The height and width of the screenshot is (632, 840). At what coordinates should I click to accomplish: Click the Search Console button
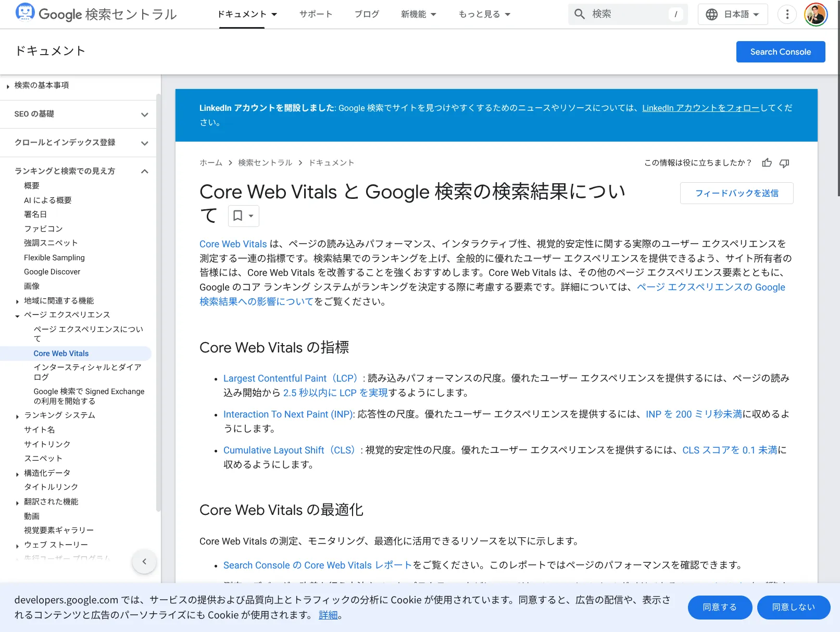780,52
